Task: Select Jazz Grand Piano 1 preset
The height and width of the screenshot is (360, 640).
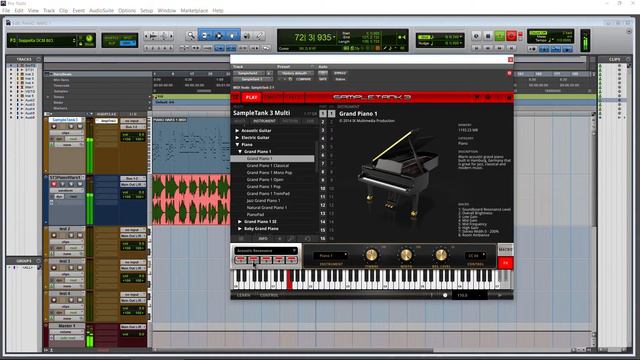Action: 263,200
